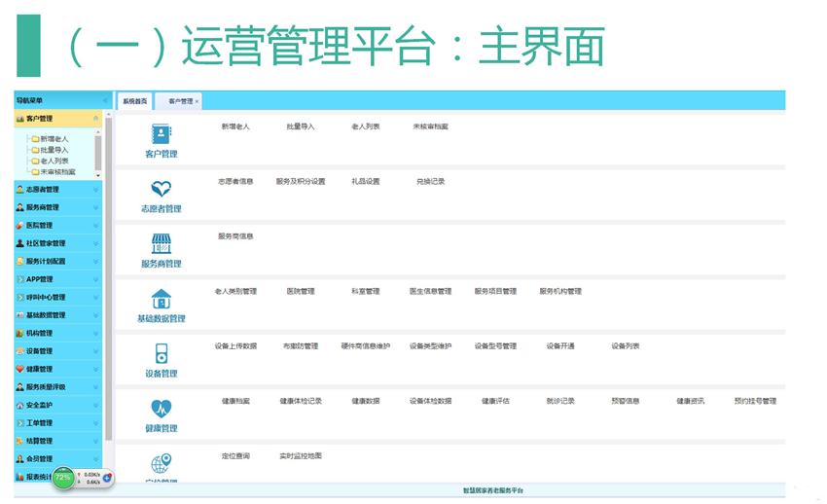Image resolution: width=827 pixels, height=504 pixels.
Task: Click the 基础数据管理 house icon
Action: click(161, 299)
